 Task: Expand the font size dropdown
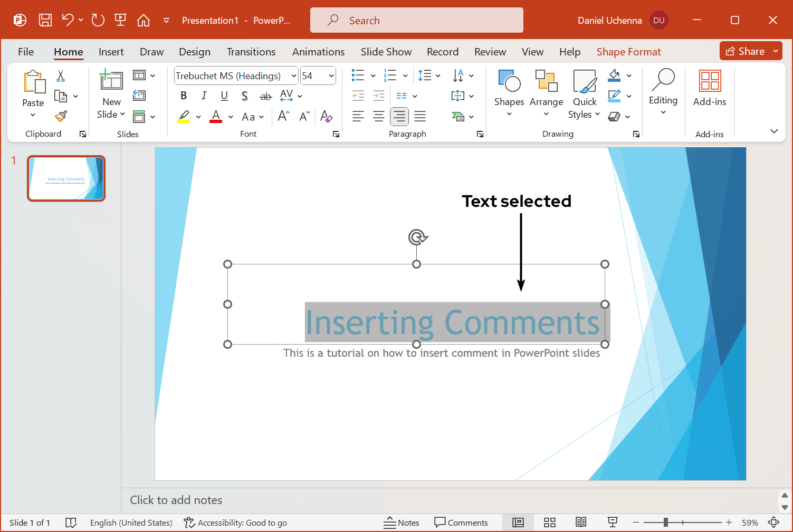[x=331, y=76]
